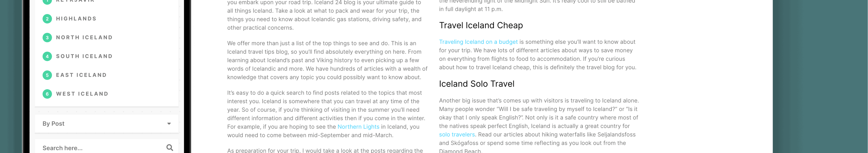The width and height of the screenshot is (868, 153).
Task: Select the partially visible Reykjavik item
Action: [x=75, y=1]
